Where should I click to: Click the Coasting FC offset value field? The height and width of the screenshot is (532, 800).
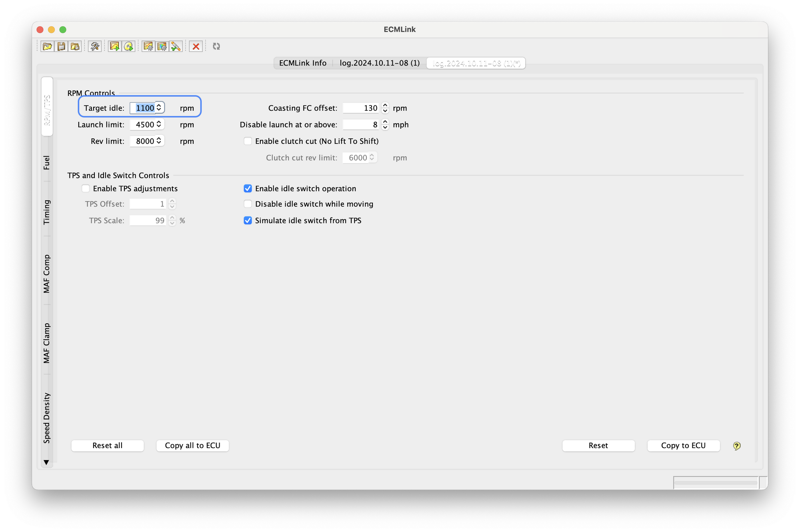361,108
